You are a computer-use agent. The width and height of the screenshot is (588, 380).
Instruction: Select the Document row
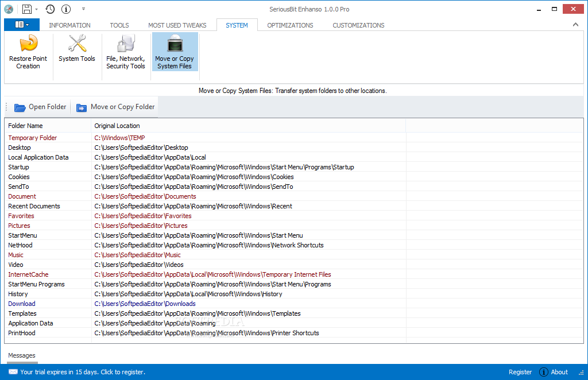point(293,196)
